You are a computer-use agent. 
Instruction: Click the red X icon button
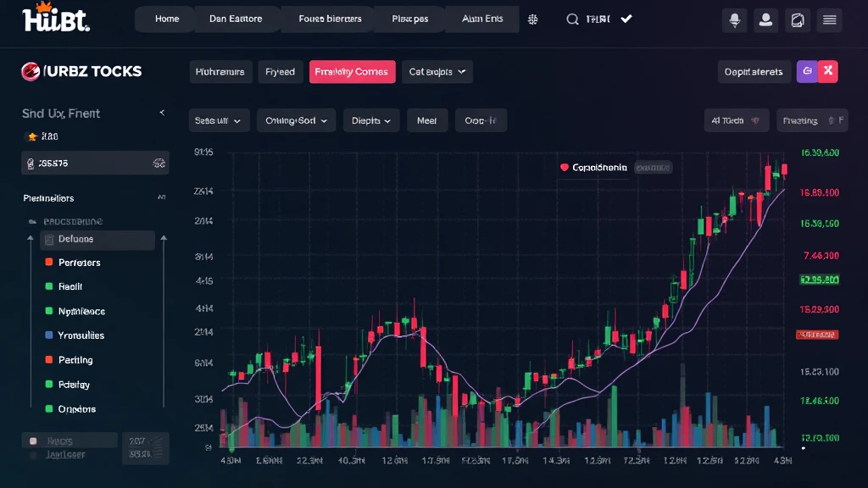(828, 72)
